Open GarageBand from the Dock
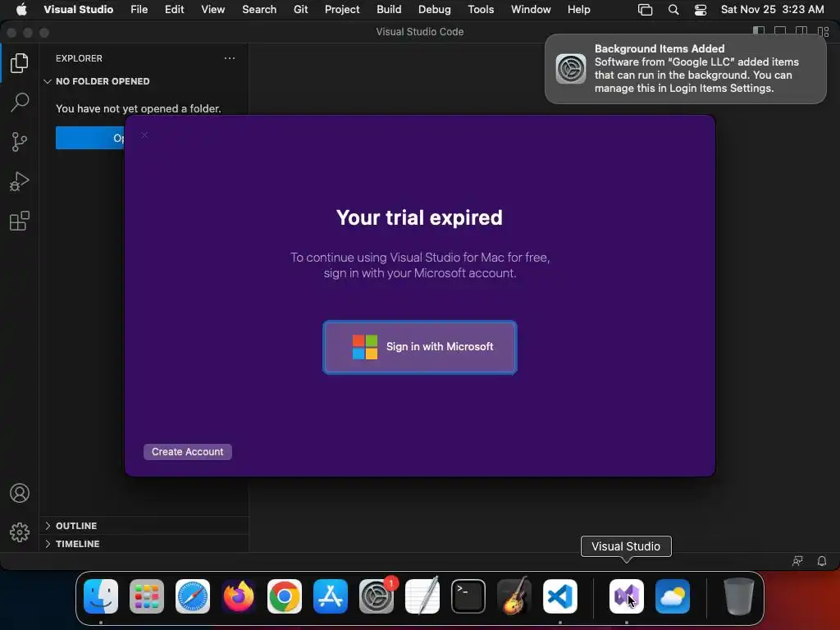The image size is (840, 630). click(514, 596)
